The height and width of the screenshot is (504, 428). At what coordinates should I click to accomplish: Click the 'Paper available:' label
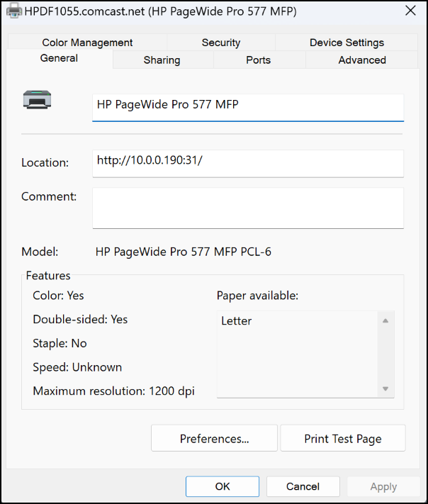[258, 296]
